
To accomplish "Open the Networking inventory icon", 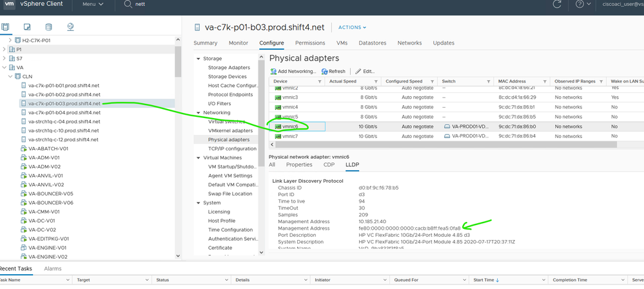I will pos(70,27).
